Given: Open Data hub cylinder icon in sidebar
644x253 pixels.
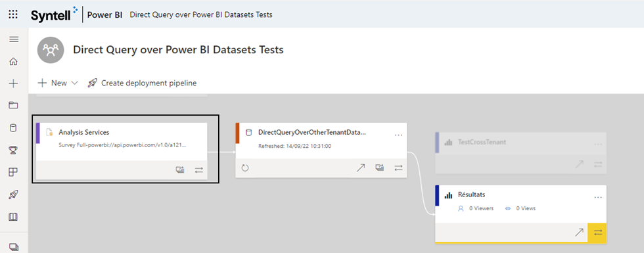Looking at the screenshot, I should tap(14, 127).
